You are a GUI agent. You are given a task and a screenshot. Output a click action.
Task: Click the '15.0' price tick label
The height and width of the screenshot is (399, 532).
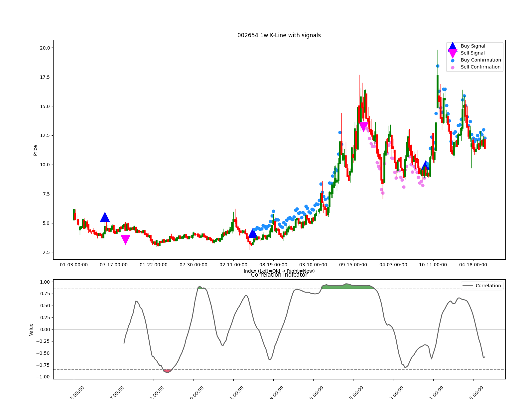coord(45,106)
